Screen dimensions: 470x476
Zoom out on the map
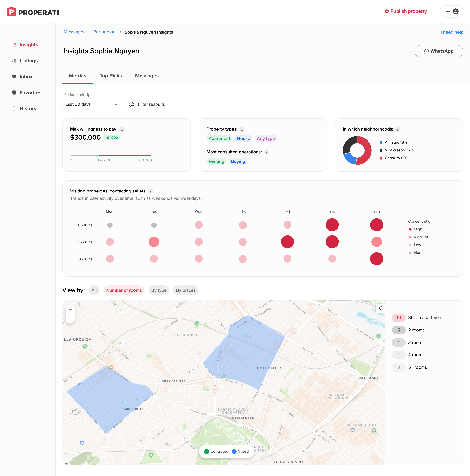(x=70, y=319)
